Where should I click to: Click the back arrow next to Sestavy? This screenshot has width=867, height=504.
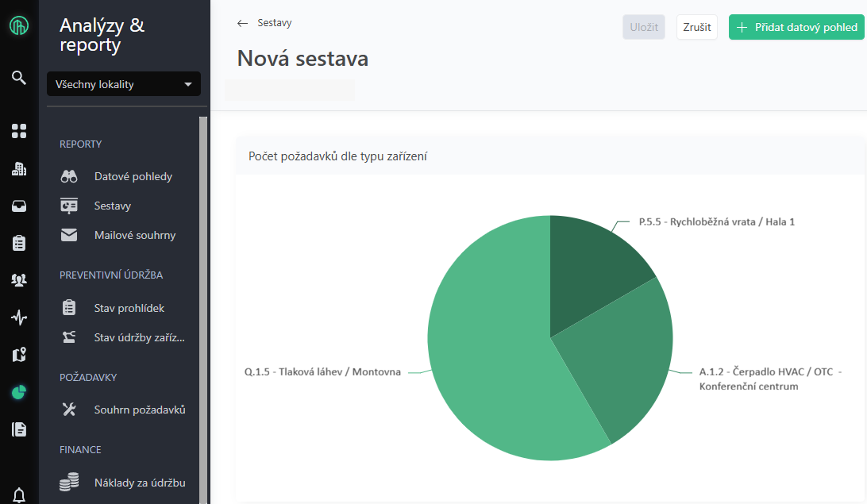[x=242, y=23]
